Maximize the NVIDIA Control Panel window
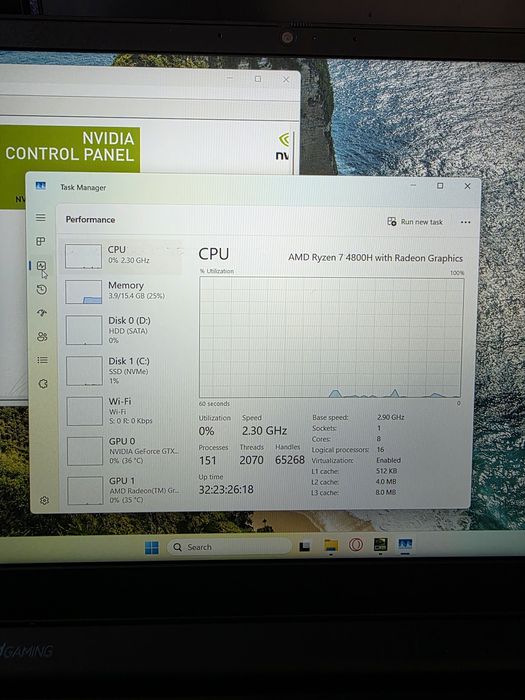This screenshot has height=700, width=525. point(258,79)
